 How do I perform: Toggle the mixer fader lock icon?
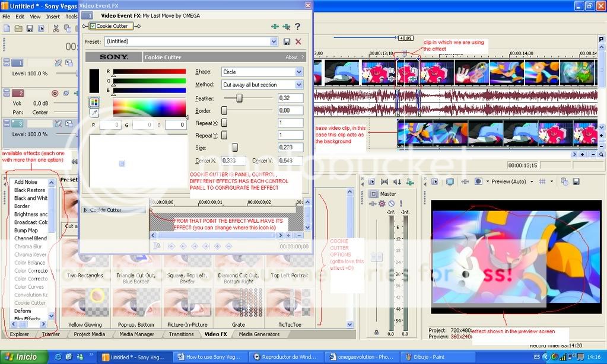(x=376, y=333)
